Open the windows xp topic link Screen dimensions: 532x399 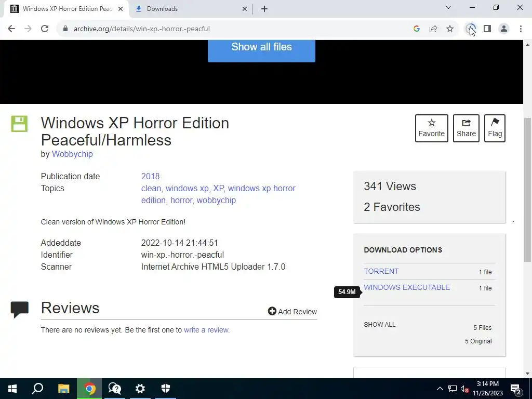click(x=187, y=188)
